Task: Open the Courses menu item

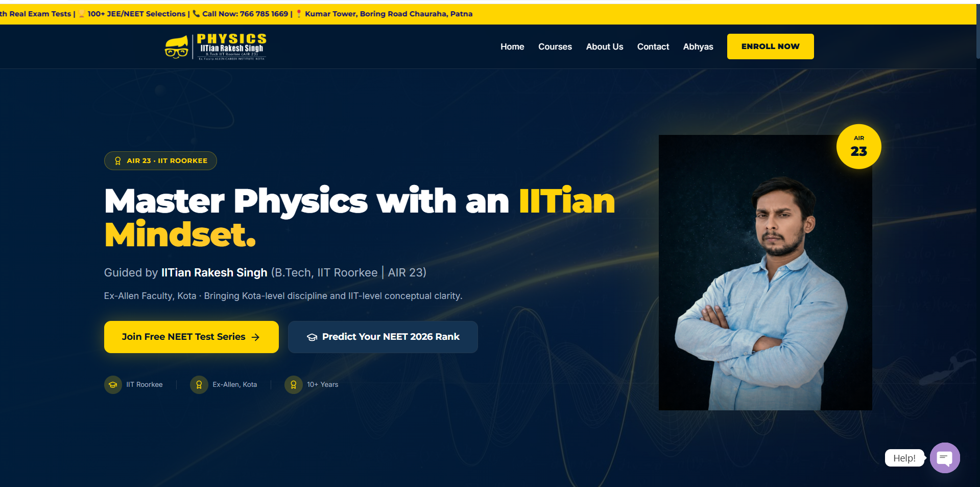Action: pos(555,47)
